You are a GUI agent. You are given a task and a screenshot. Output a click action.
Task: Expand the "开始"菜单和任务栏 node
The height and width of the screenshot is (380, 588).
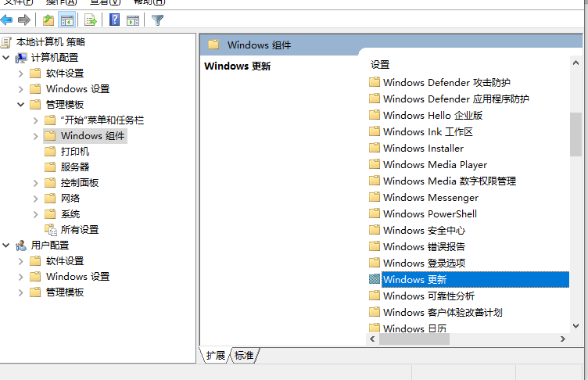[x=36, y=120]
